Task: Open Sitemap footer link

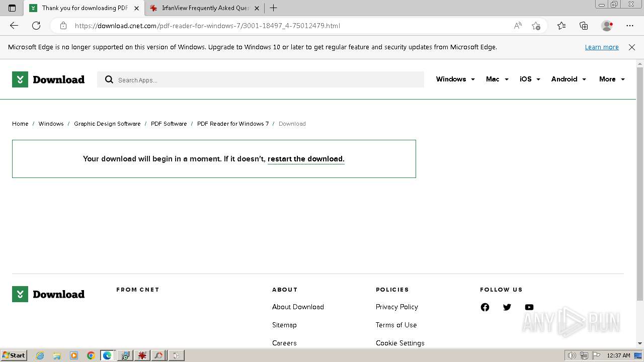Action: pos(284,325)
